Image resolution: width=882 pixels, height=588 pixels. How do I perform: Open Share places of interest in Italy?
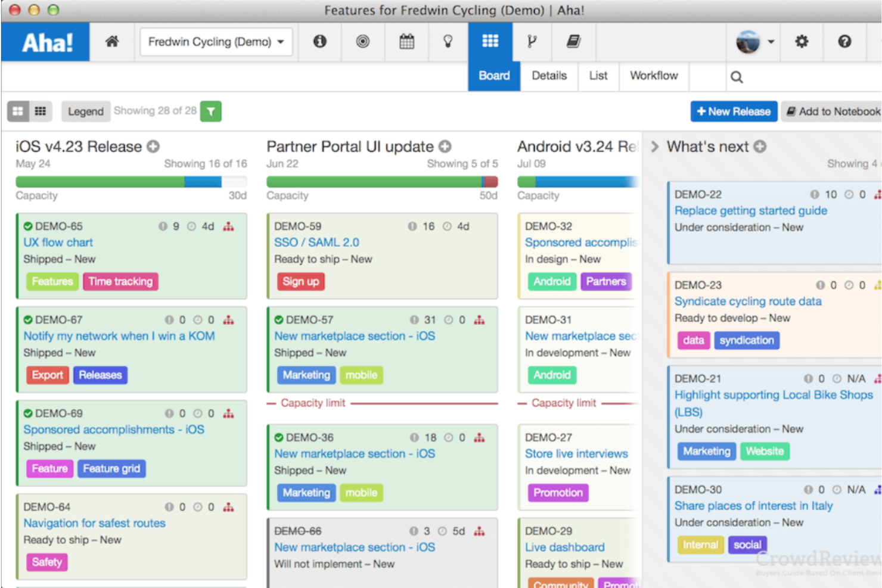coord(754,506)
